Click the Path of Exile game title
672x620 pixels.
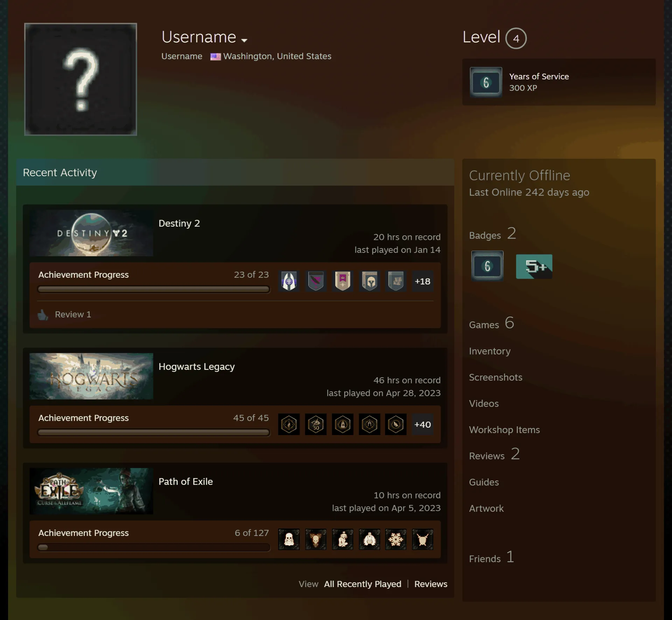[185, 482]
